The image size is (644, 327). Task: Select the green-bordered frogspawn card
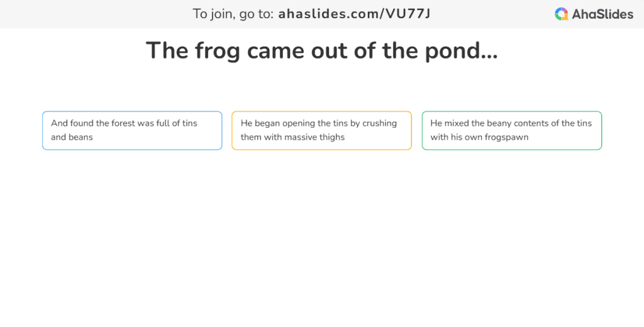click(512, 130)
